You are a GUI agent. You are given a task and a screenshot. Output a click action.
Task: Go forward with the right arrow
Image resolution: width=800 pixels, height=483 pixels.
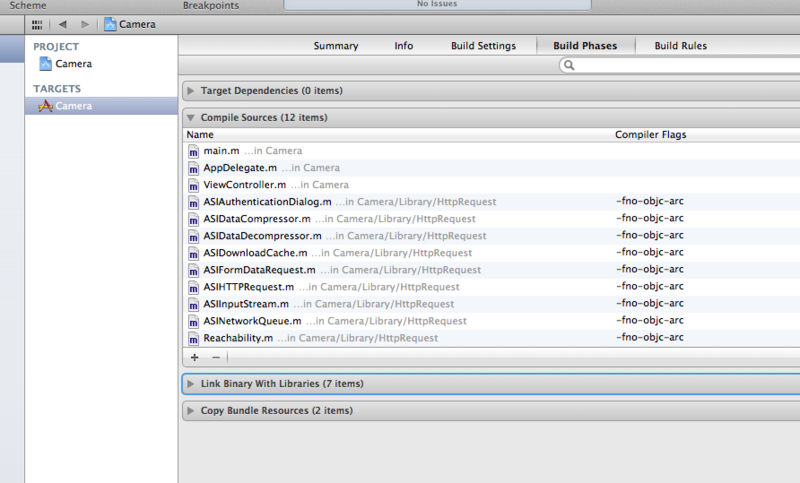pyautogui.click(x=85, y=24)
